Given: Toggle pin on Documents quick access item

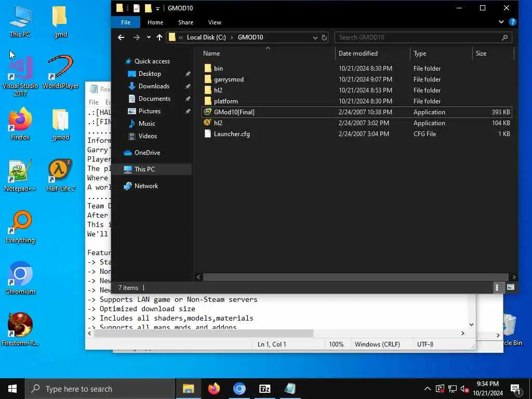Looking at the screenshot, I should 188,99.
